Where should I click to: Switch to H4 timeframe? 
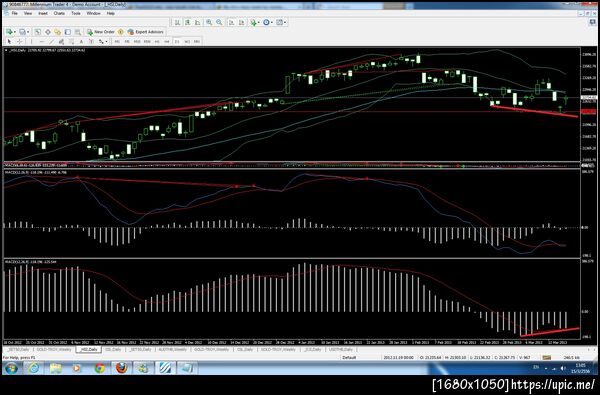coord(167,41)
